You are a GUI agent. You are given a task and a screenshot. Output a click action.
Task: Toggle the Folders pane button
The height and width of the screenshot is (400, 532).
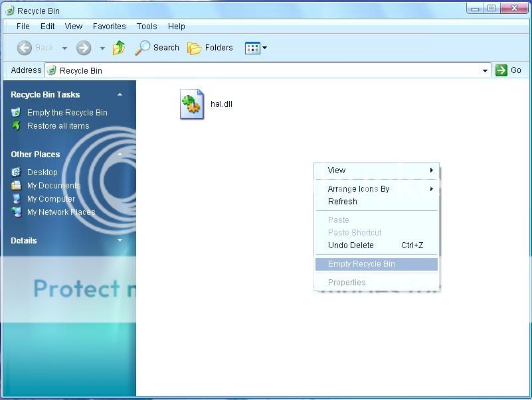(211, 48)
